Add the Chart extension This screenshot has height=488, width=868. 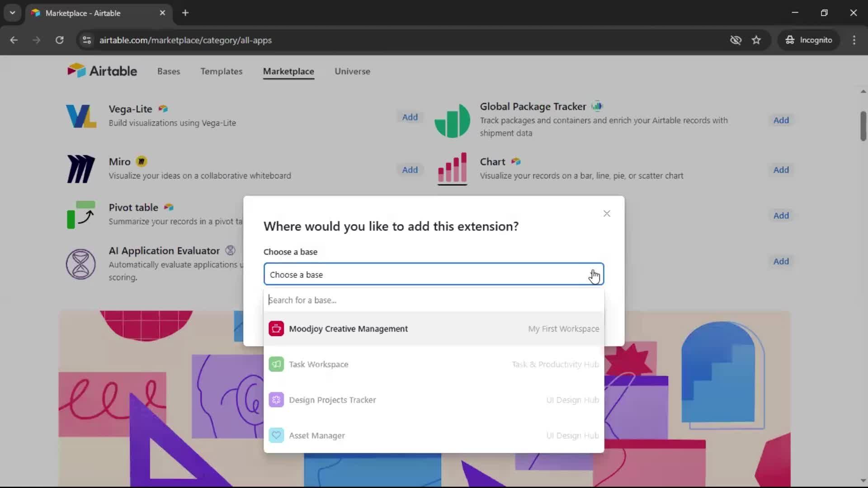click(x=781, y=170)
